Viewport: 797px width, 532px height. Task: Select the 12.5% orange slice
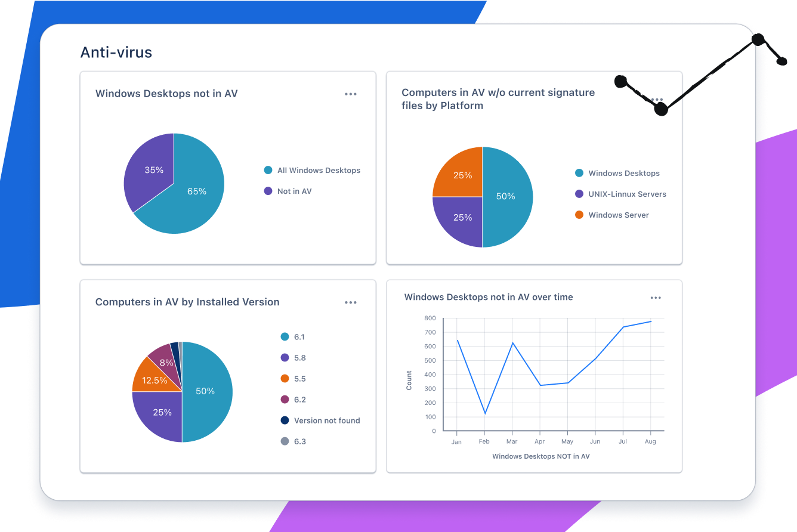155,380
